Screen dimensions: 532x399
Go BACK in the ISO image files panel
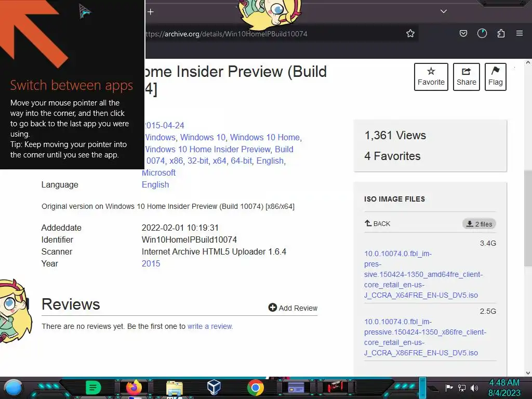[377, 223]
